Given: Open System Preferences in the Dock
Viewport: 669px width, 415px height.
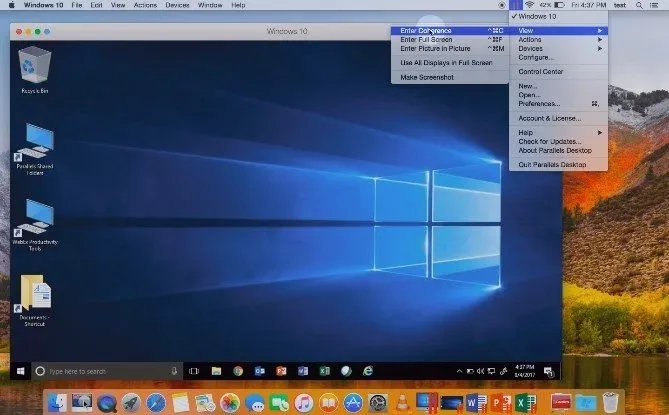Looking at the screenshot, I should tap(378, 402).
